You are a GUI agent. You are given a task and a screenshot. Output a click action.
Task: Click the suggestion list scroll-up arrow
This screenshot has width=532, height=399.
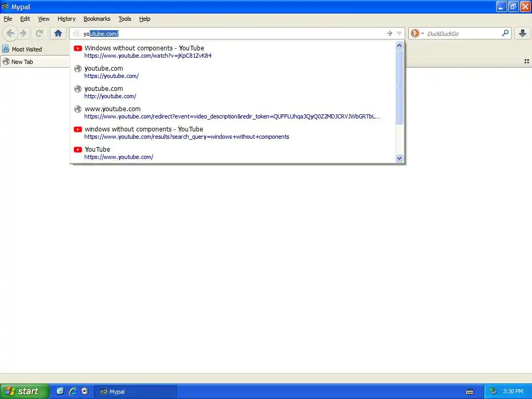coord(400,46)
